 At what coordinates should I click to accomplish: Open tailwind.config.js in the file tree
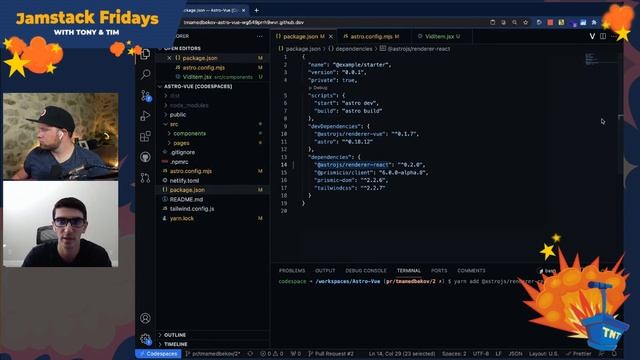pyautogui.click(x=191, y=209)
